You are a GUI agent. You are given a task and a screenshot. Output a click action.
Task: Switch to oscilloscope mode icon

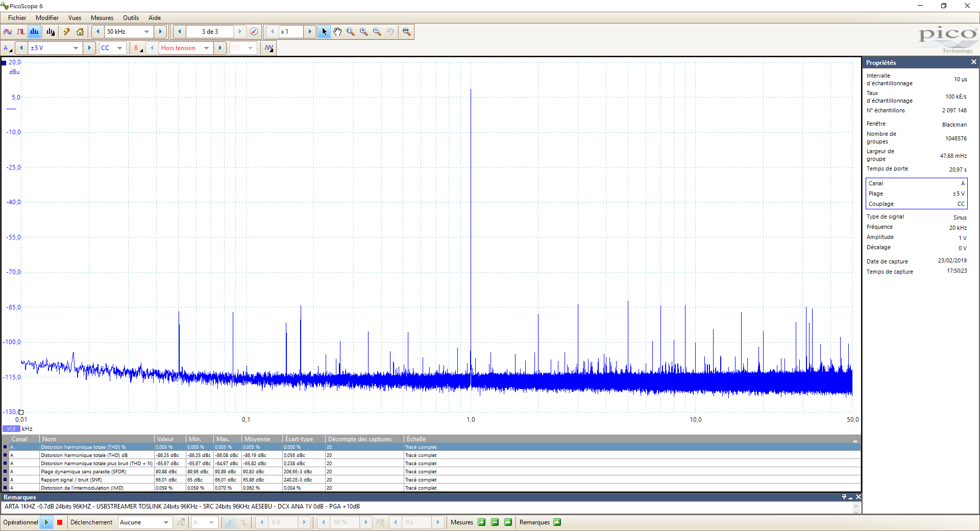click(8, 32)
